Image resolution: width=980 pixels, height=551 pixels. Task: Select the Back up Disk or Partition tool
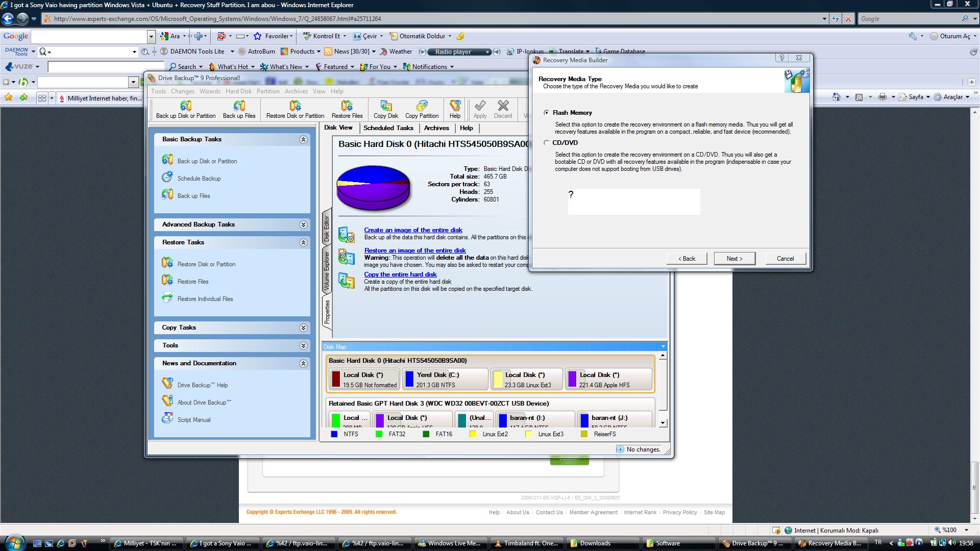185,109
